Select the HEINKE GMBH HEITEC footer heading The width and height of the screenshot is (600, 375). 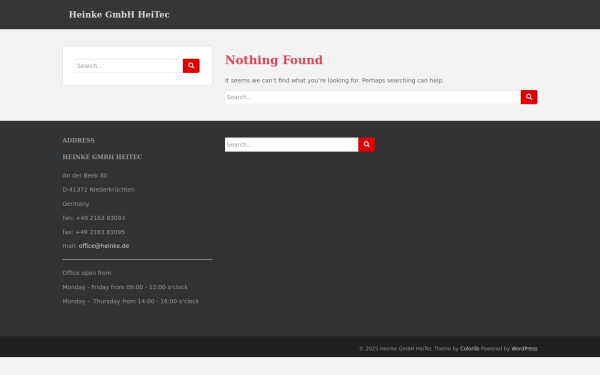click(x=102, y=157)
